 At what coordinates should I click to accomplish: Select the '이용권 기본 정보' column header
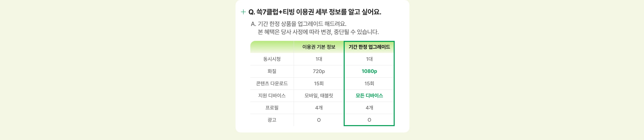[319, 47]
